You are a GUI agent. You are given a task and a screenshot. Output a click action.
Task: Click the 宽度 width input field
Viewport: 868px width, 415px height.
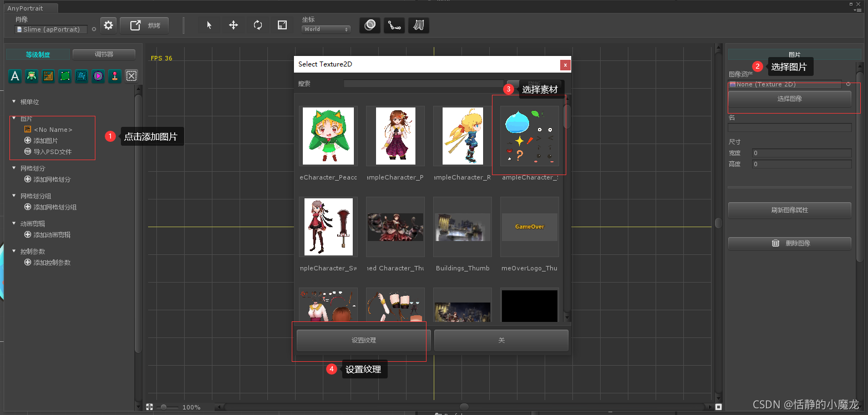pyautogui.click(x=802, y=153)
